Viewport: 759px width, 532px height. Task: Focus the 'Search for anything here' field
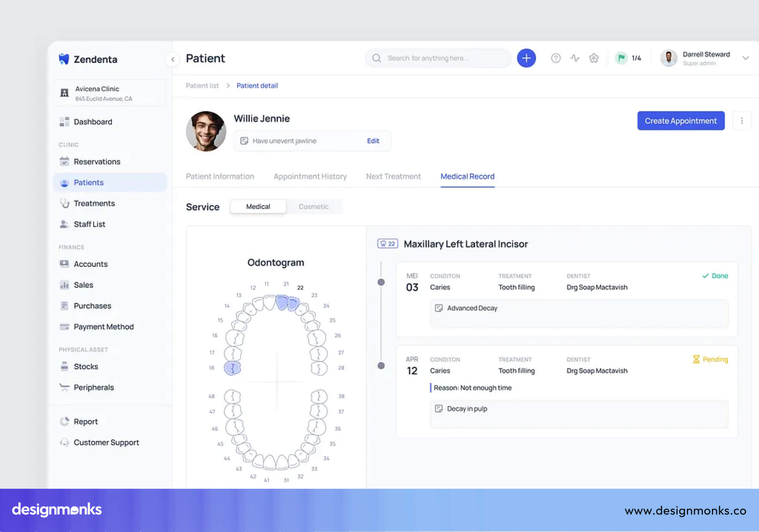[438, 58]
